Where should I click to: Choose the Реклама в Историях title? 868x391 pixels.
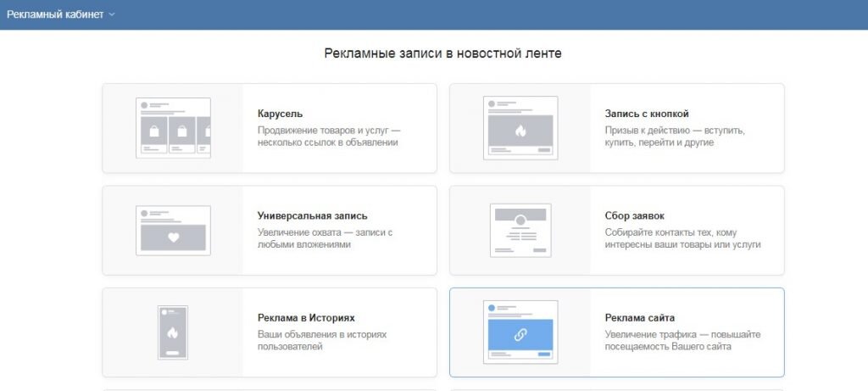click(x=306, y=318)
